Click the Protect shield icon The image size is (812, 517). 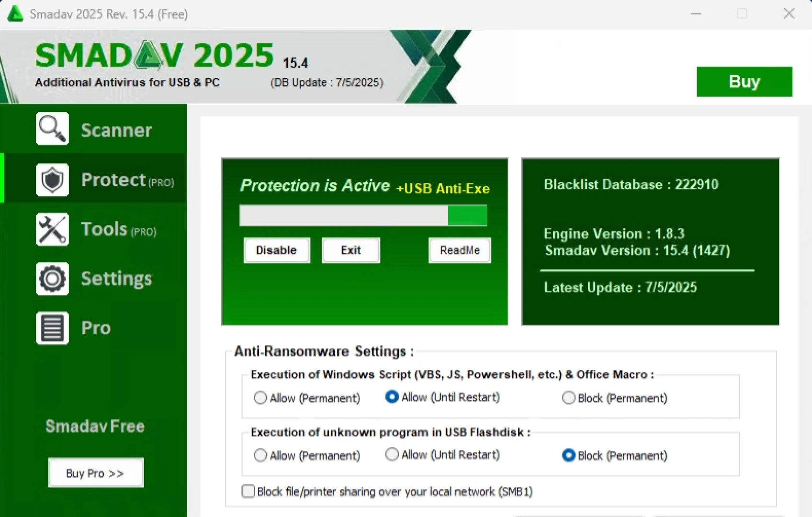[x=52, y=180]
